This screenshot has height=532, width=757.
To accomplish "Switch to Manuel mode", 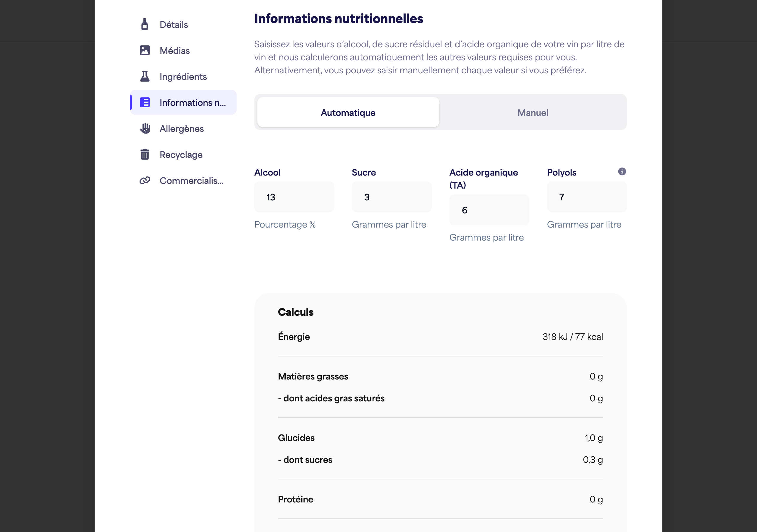I will (533, 112).
